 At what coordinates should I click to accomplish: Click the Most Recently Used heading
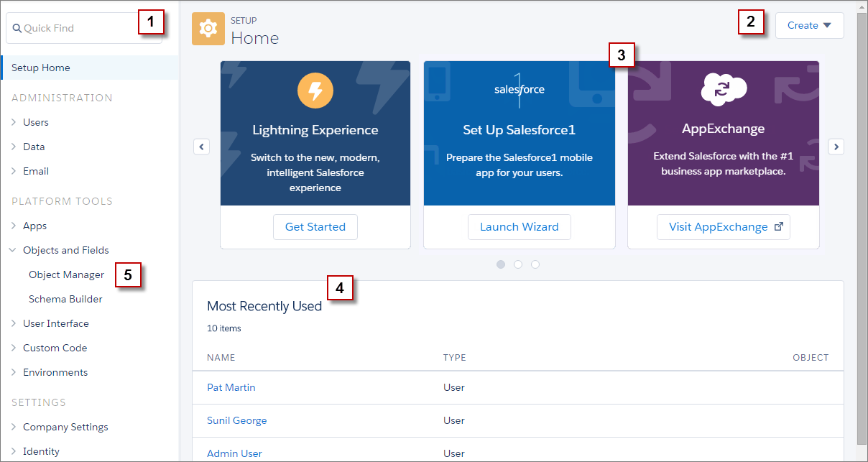pos(264,306)
